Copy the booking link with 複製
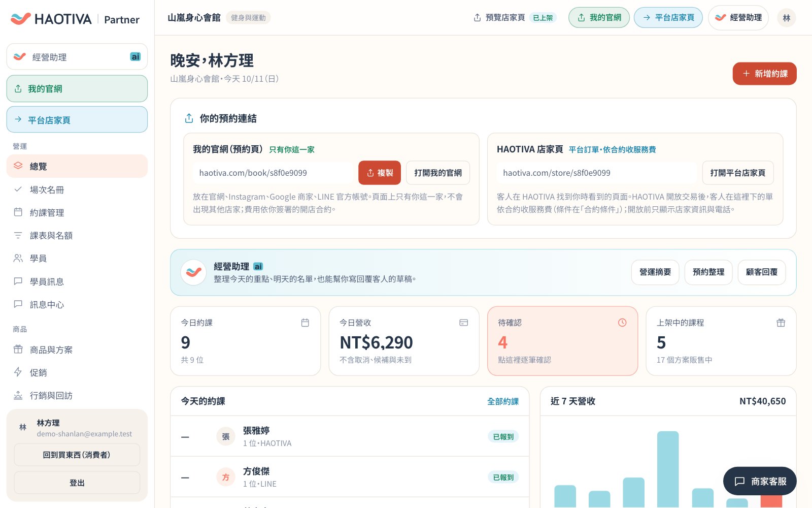812x508 pixels. [x=380, y=173]
